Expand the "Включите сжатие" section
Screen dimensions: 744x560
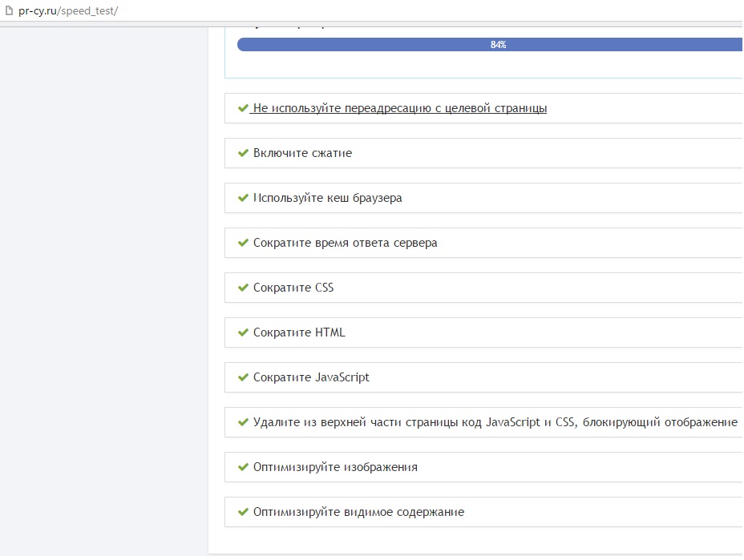click(x=483, y=153)
